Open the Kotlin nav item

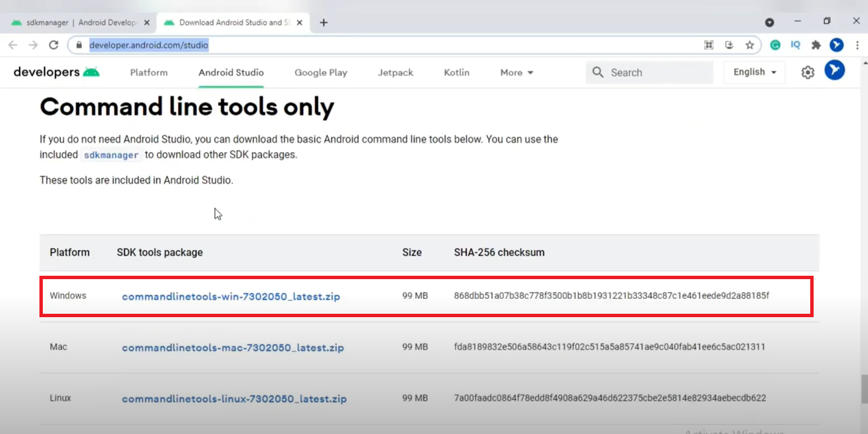457,72
